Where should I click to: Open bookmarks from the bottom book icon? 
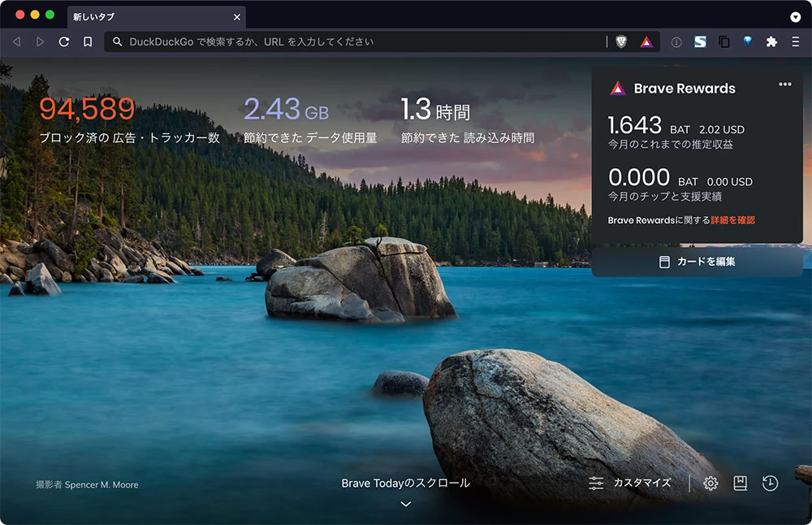click(x=740, y=484)
